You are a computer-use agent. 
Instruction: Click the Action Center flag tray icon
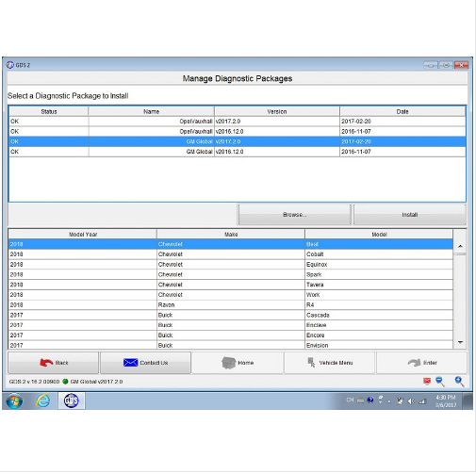click(x=400, y=401)
